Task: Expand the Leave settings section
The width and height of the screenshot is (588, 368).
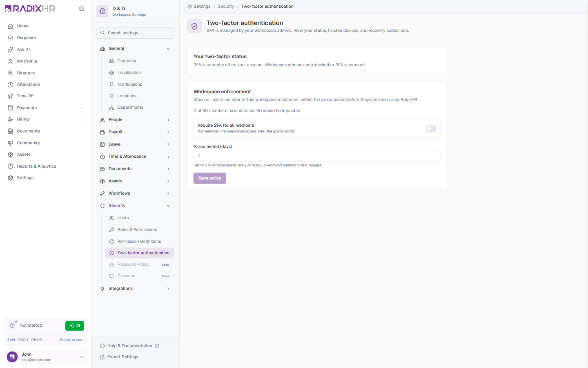Action: 168,144
